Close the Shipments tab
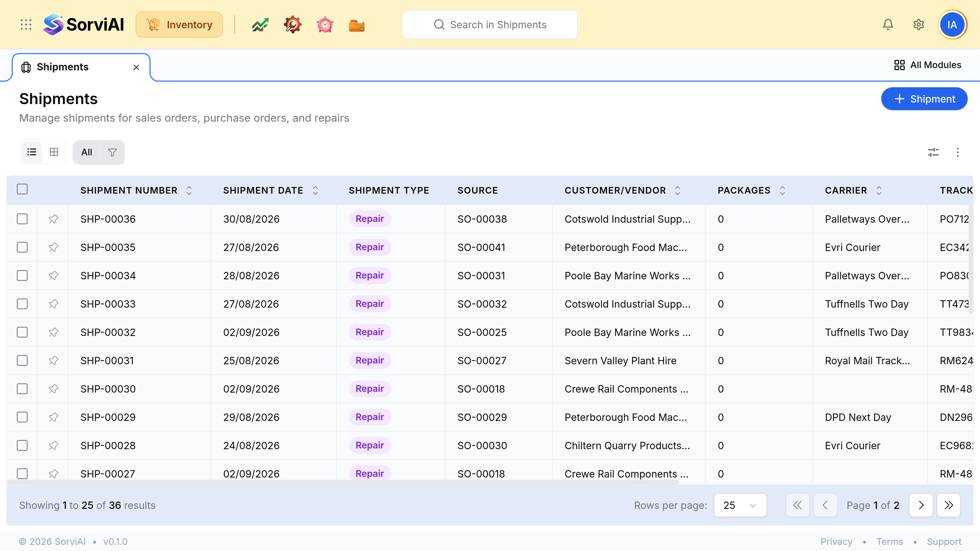 pos(136,68)
